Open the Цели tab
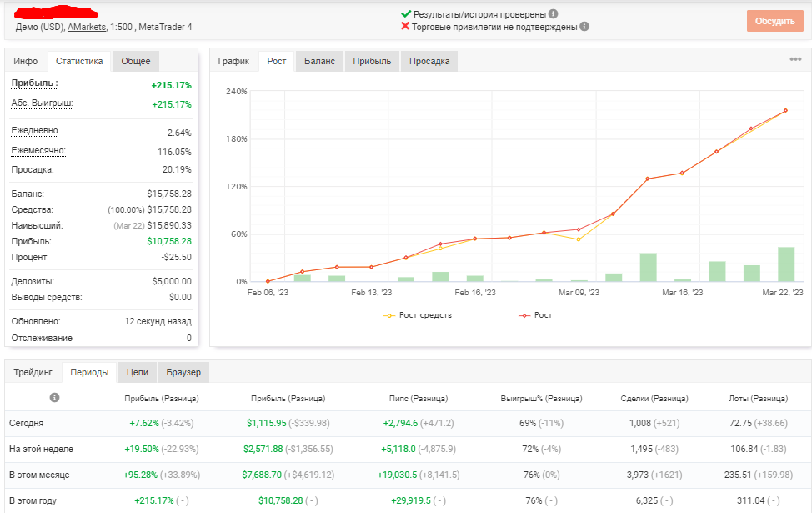 138,373
